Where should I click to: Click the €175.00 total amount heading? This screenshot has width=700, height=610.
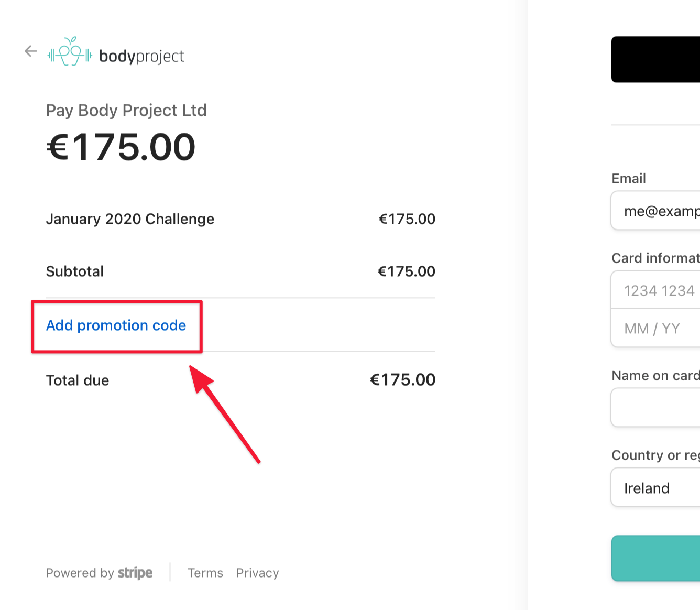[121, 147]
